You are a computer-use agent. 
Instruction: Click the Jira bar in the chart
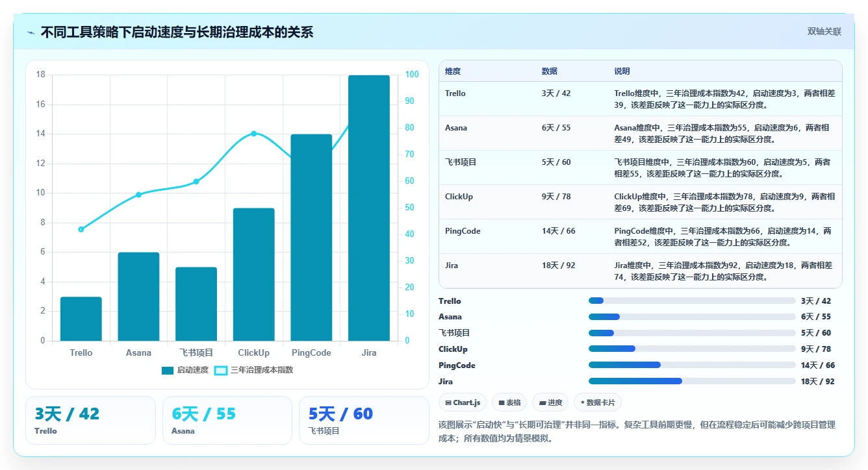369,208
